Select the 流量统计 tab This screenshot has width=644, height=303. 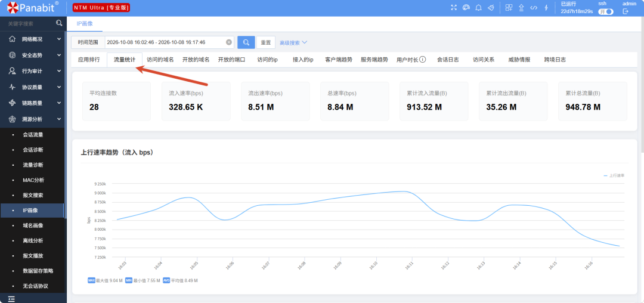[x=125, y=60]
